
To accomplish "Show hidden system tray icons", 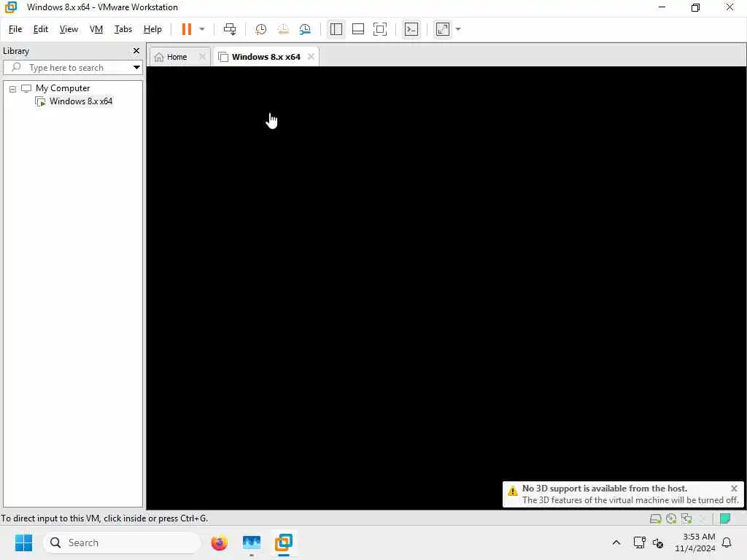I will point(616,542).
